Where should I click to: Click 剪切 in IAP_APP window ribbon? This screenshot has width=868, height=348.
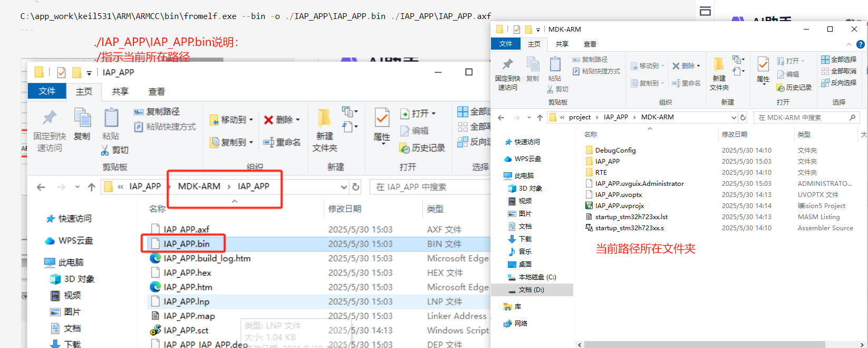(114, 150)
